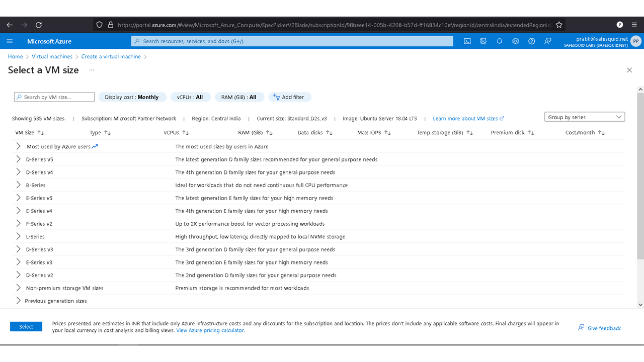The width and height of the screenshot is (644, 362).
Task: Focus the Search resources, services, and docs bar
Action: [x=292, y=41]
